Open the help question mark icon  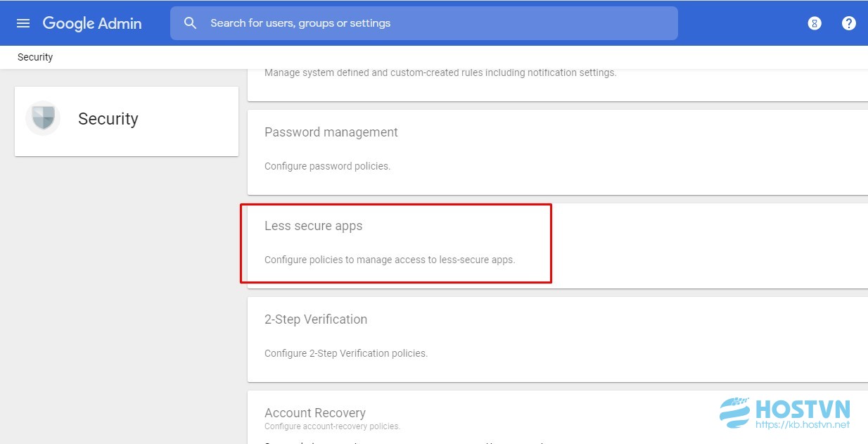tap(849, 23)
